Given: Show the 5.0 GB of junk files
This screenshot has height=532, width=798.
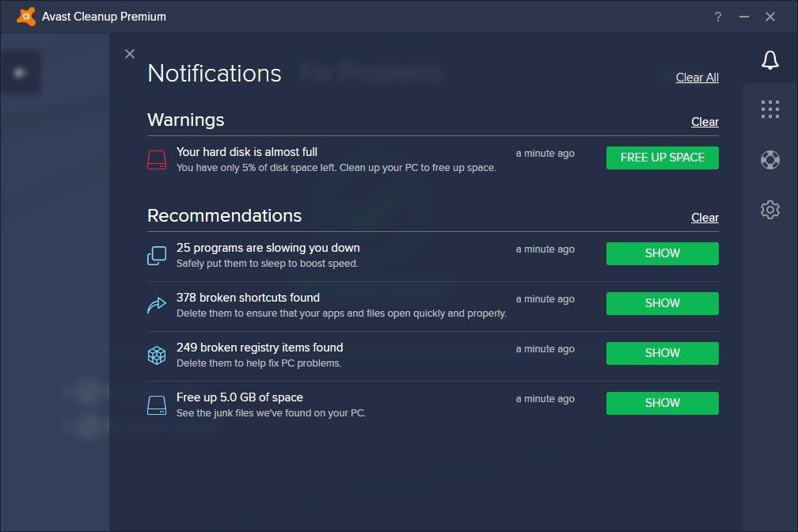Looking at the screenshot, I should (x=662, y=403).
